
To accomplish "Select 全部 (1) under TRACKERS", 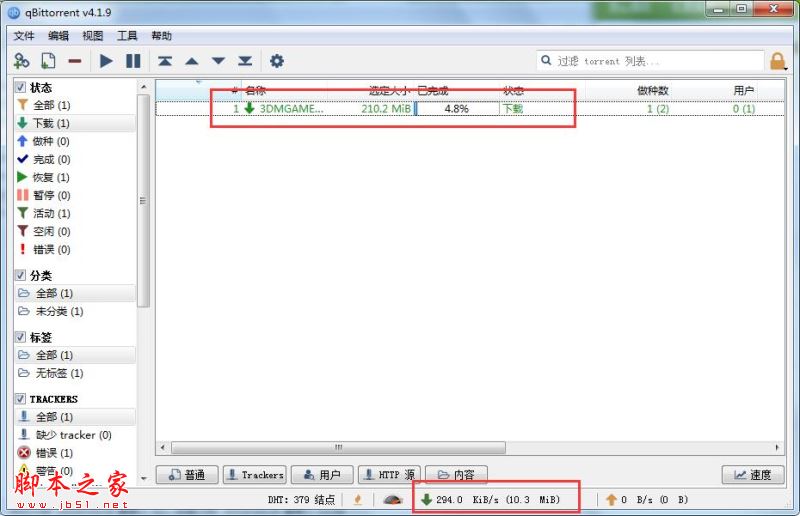I will (76, 417).
